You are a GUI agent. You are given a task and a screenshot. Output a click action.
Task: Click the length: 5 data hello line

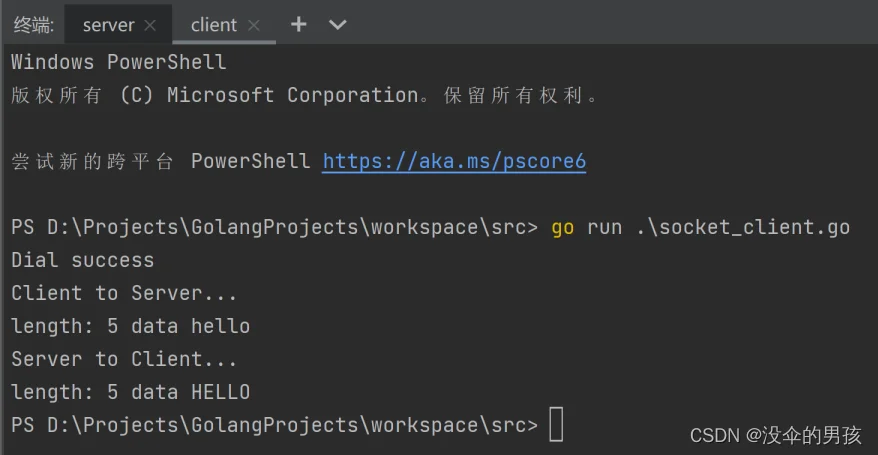(x=130, y=326)
